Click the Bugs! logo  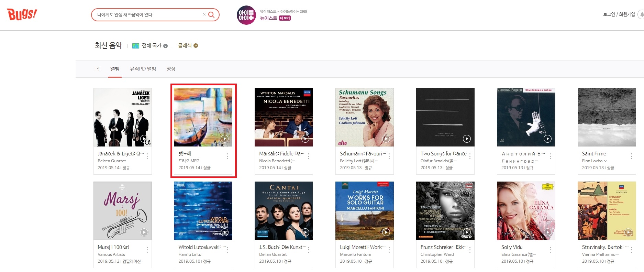[x=22, y=14]
